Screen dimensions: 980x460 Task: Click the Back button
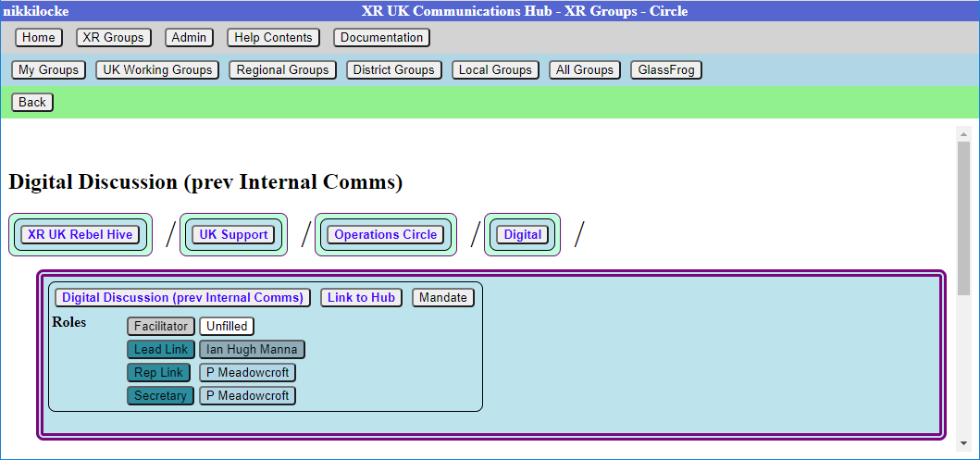click(32, 103)
